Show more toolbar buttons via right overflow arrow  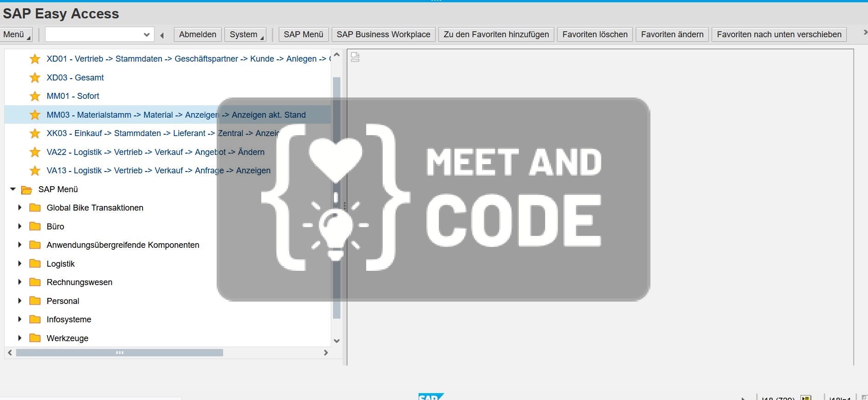[x=864, y=33]
